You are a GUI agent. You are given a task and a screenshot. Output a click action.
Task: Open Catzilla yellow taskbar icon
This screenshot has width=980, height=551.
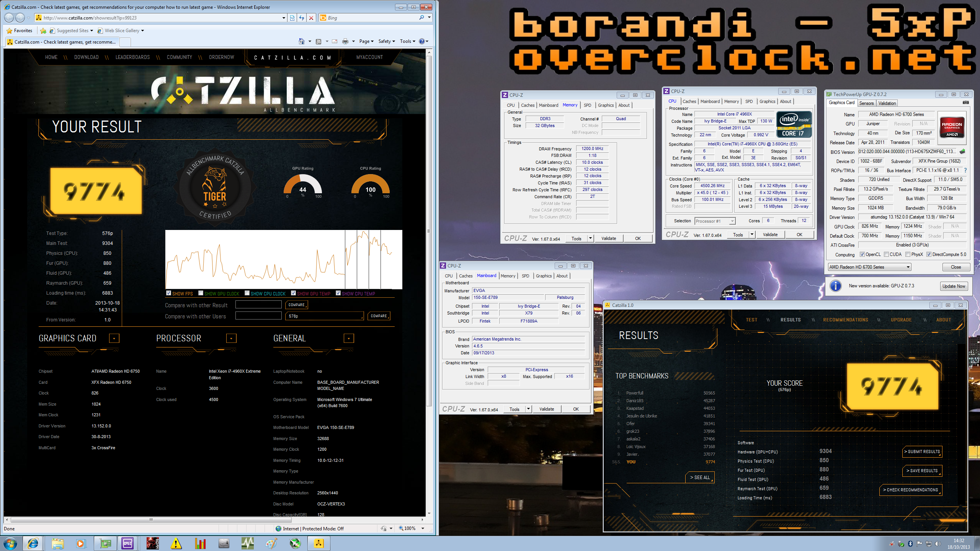pos(318,543)
